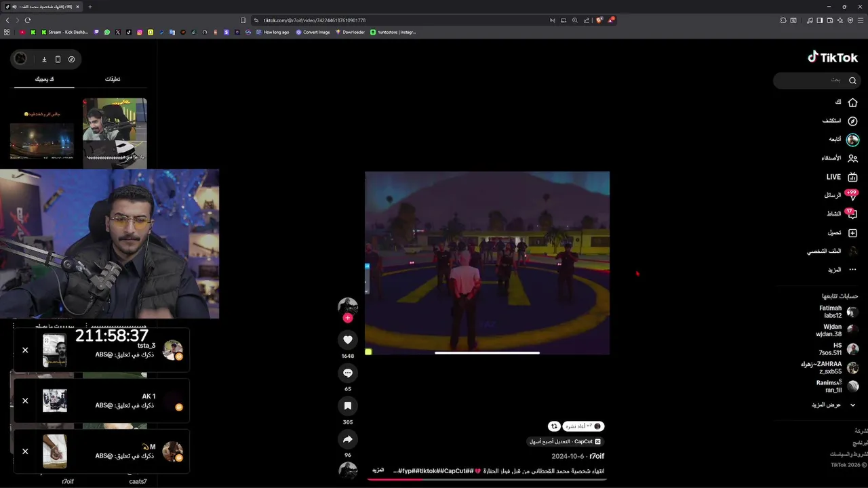The width and height of the screenshot is (868, 488).
Task: Dismiss the M mention notification
Action: pos(25,451)
